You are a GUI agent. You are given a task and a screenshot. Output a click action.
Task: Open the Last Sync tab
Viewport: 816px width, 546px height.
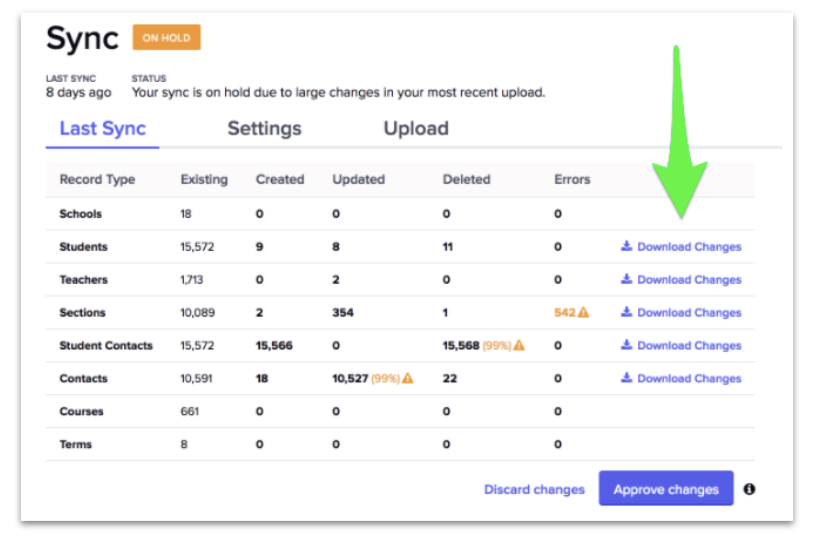(103, 129)
